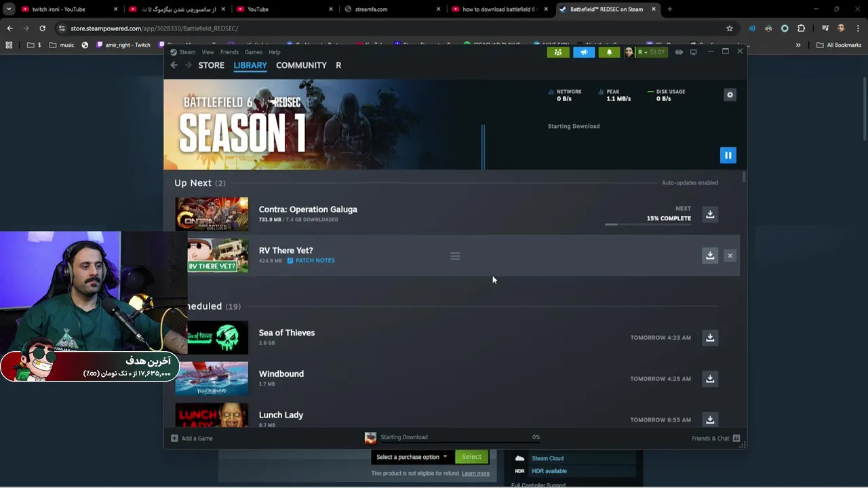868x488 pixels.
Task: Open the Help menu in Steam
Action: 274,52
